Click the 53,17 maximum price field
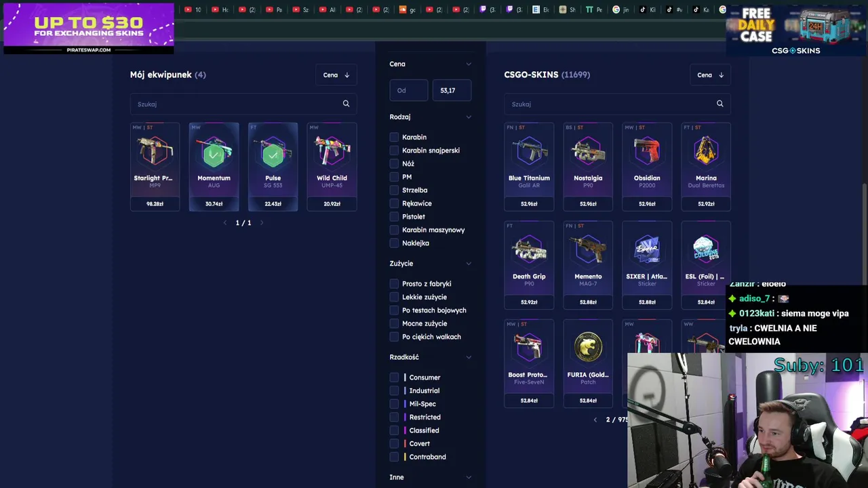The width and height of the screenshot is (868, 488). (452, 90)
